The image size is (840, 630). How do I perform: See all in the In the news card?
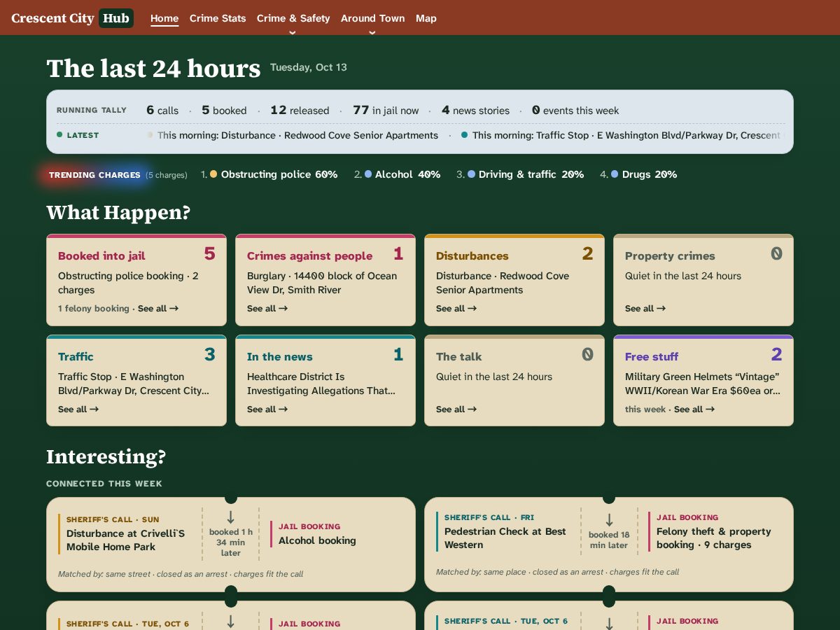(267, 409)
